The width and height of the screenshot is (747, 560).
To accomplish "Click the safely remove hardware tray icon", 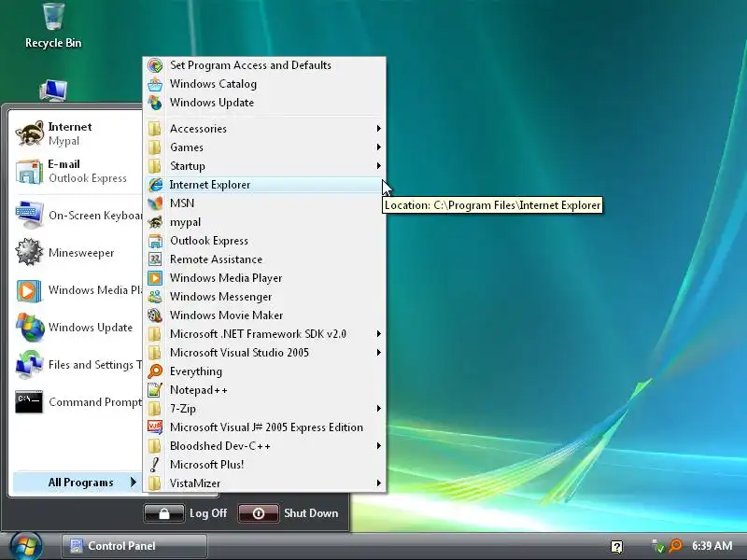I will pyautogui.click(x=658, y=546).
